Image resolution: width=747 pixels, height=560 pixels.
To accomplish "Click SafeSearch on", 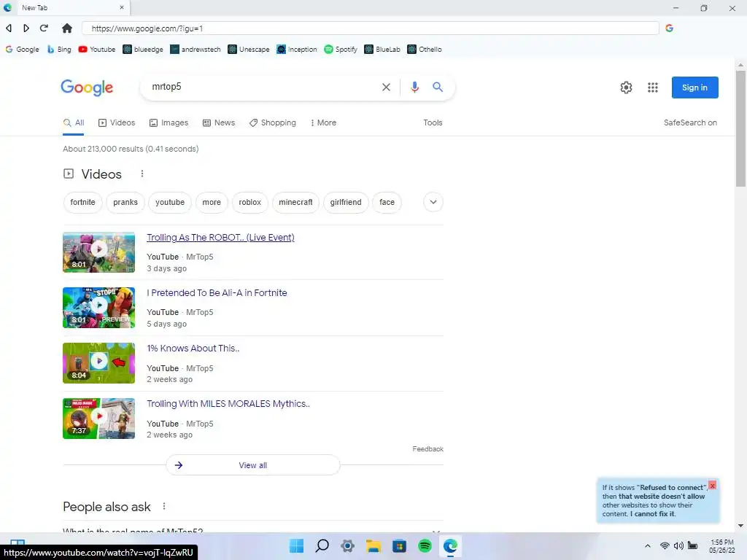I will click(x=690, y=122).
